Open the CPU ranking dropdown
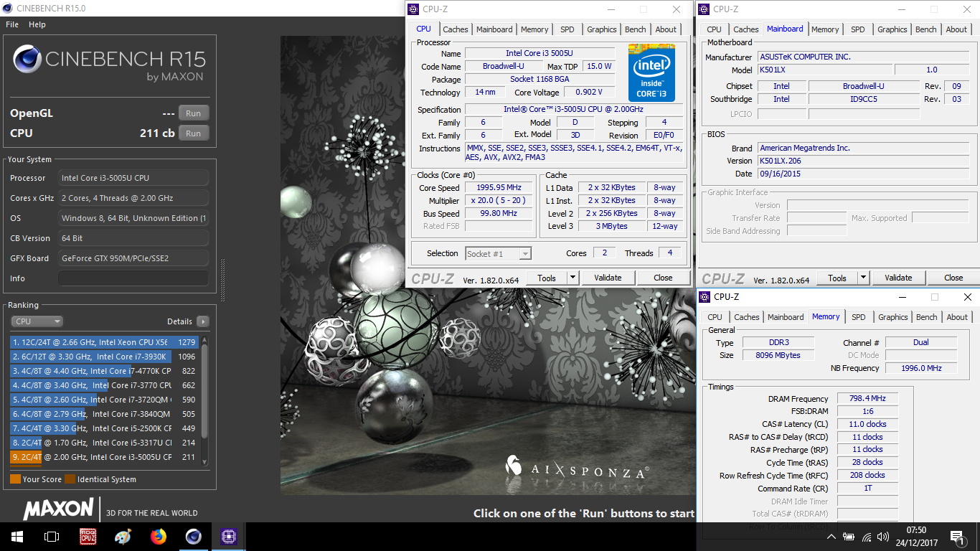Screen dimensions: 980x551 pos(37,321)
